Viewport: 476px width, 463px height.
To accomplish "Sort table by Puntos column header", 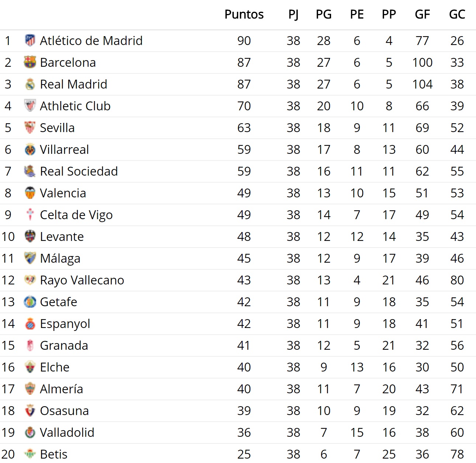I will [x=244, y=14].
